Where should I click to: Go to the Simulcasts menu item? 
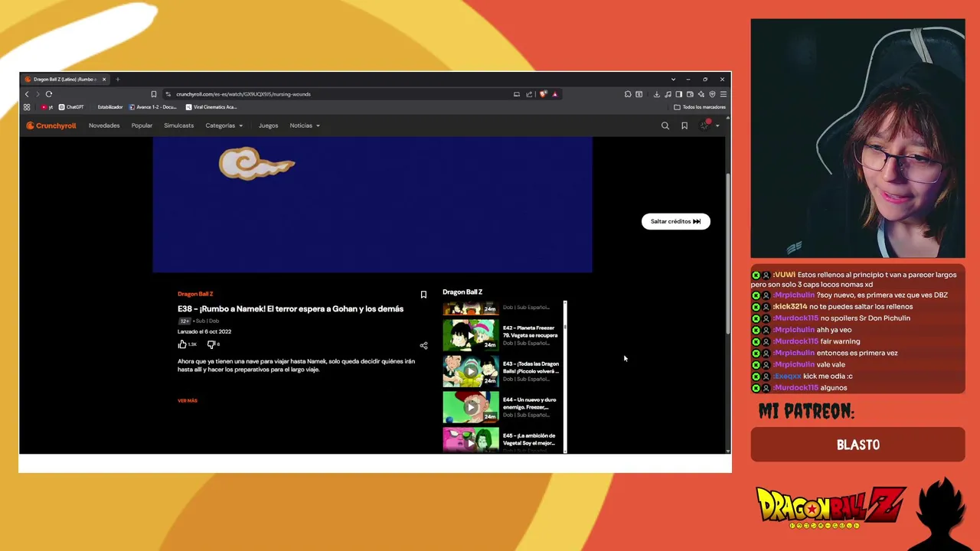coord(178,126)
